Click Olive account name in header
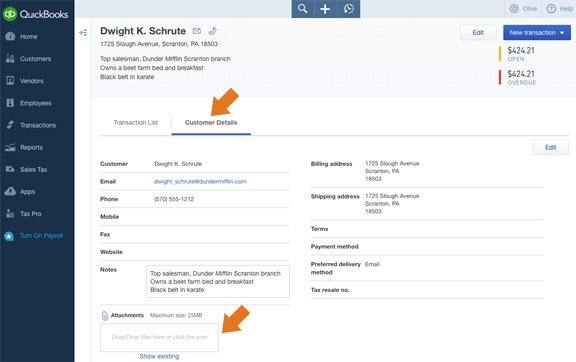This screenshot has height=362, width=576. 530,8
